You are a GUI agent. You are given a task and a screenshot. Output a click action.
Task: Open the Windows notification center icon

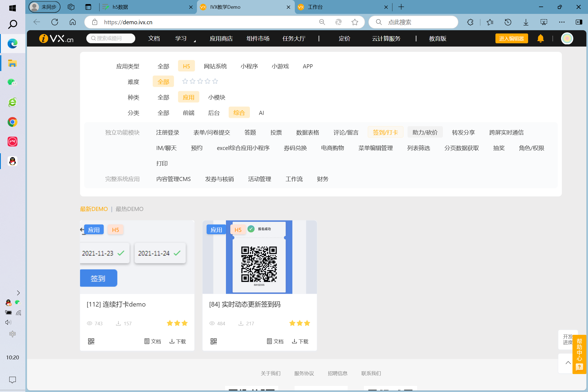coord(13,380)
